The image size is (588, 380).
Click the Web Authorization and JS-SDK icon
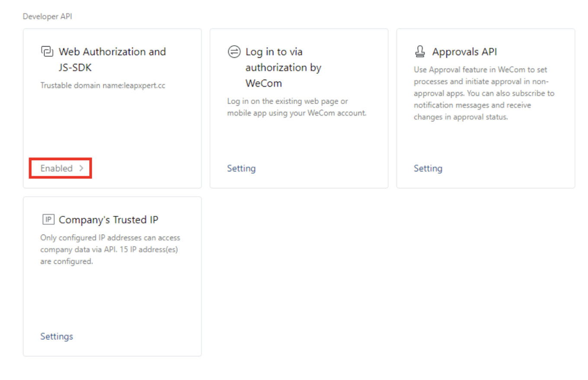click(x=47, y=51)
